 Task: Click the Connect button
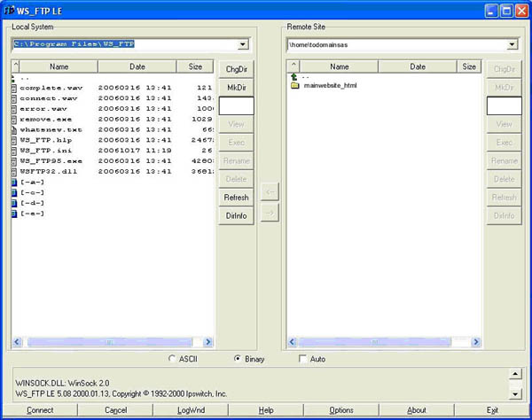coord(40,410)
